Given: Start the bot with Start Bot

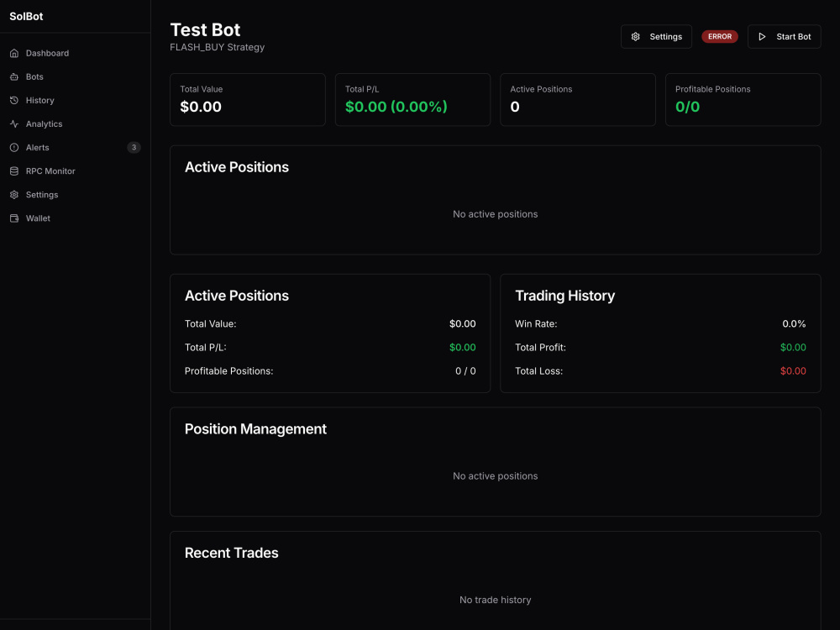Looking at the screenshot, I should click(x=785, y=36).
